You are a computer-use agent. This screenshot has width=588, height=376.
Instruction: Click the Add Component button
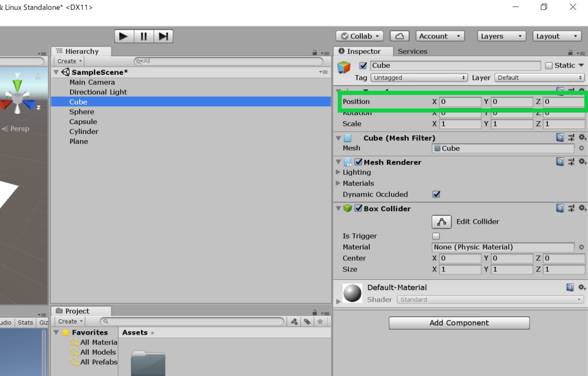click(459, 323)
